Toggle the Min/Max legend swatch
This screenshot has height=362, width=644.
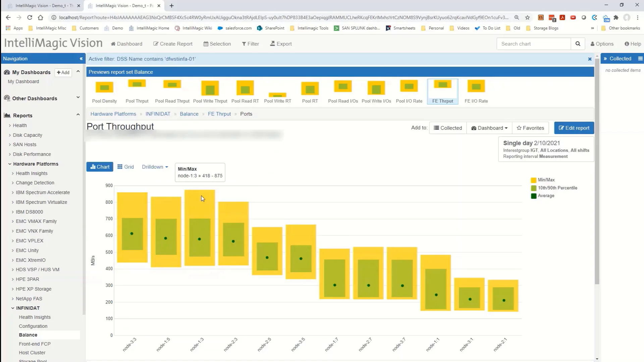pos(534,180)
